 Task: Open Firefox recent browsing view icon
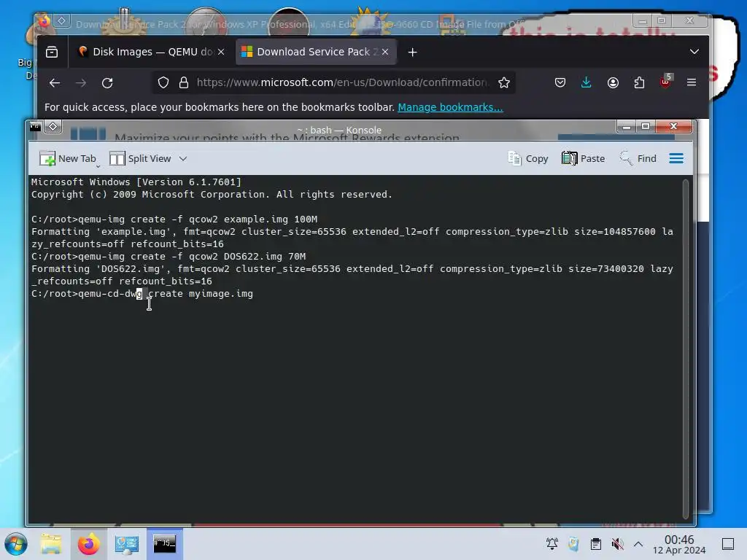coord(52,52)
